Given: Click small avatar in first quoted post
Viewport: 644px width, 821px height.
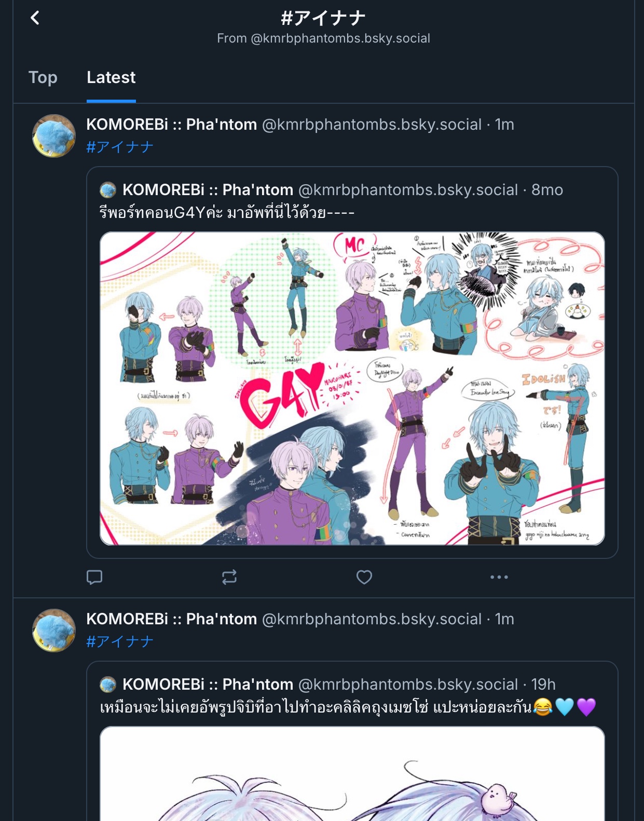Looking at the screenshot, I should click(x=108, y=190).
